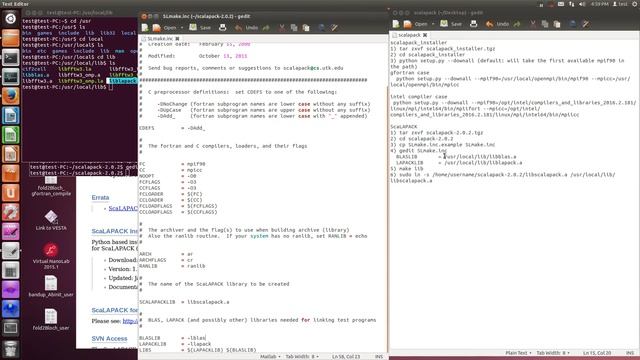Click BLASLIB = -lblas line in SLmake.inc

pyautogui.click(x=172, y=338)
